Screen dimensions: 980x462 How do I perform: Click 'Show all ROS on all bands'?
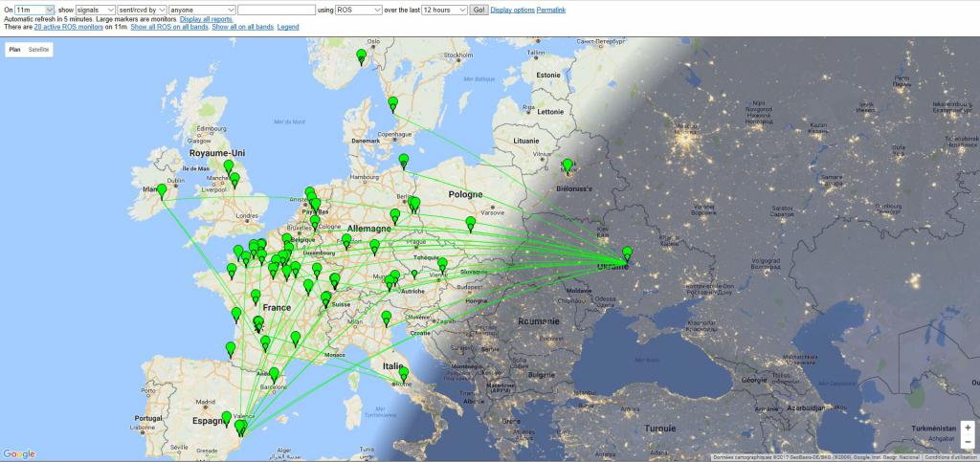tap(169, 28)
